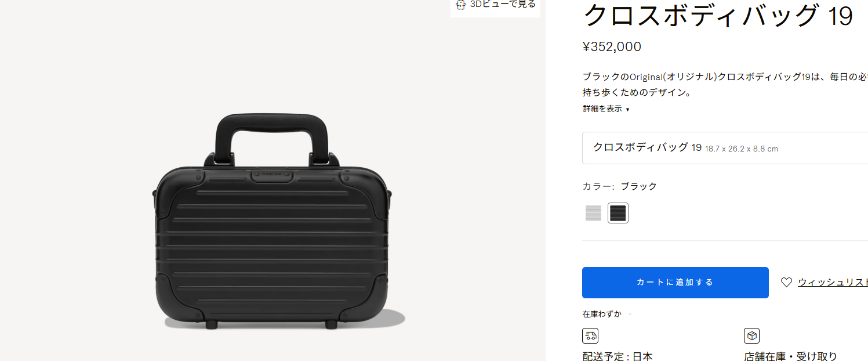Click the 配送予定: 日本 shipping heading
The height and width of the screenshot is (361, 868).
618,356
